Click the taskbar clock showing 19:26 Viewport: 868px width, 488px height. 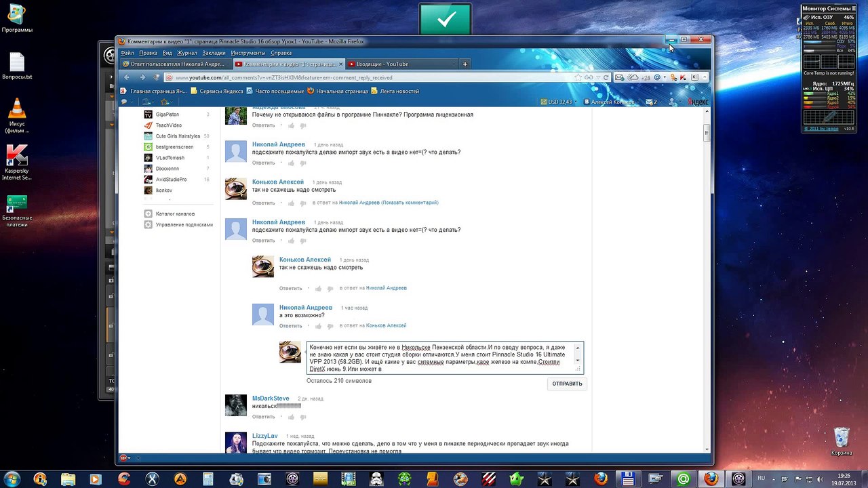tap(844, 474)
